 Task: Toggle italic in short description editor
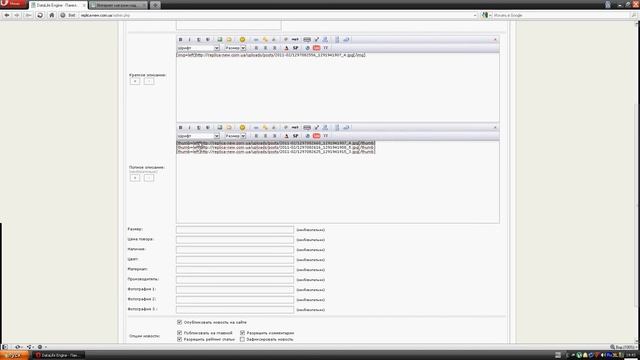click(x=189, y=40)
